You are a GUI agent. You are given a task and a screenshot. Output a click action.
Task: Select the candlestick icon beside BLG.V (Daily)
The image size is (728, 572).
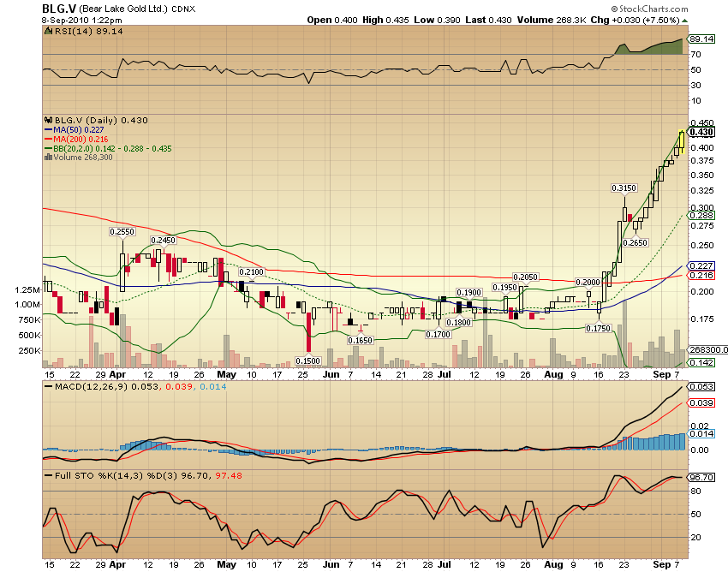(49, 121)
